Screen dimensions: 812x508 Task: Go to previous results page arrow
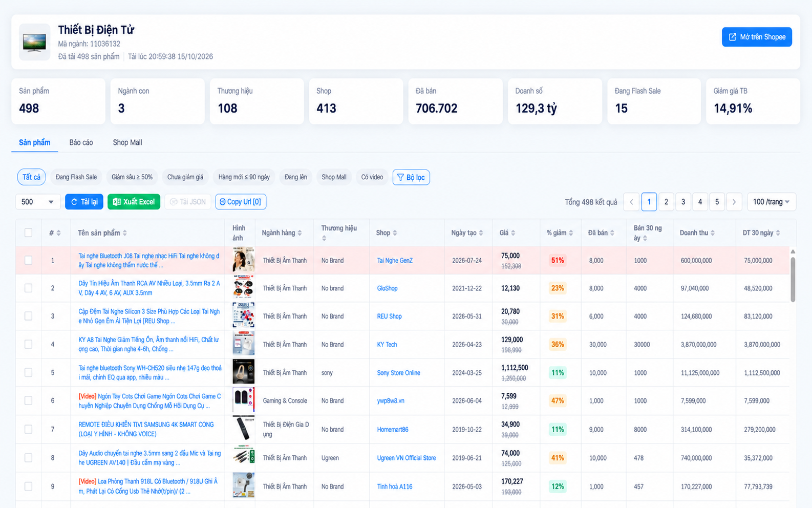[x=632, y=202]
